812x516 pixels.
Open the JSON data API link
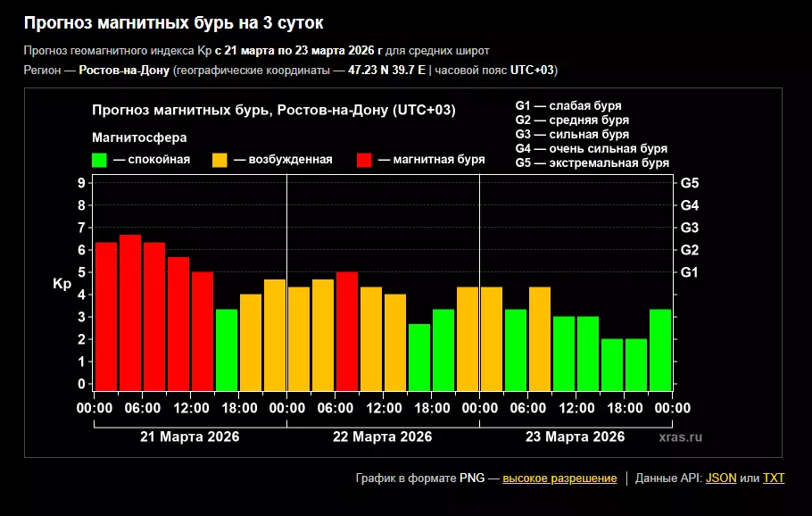pos(721,479)
